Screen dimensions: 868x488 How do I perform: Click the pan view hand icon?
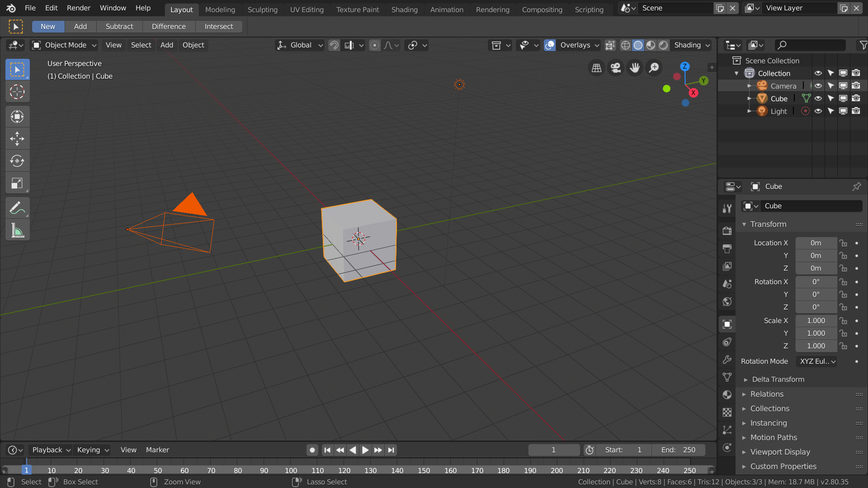coord(635,68)
